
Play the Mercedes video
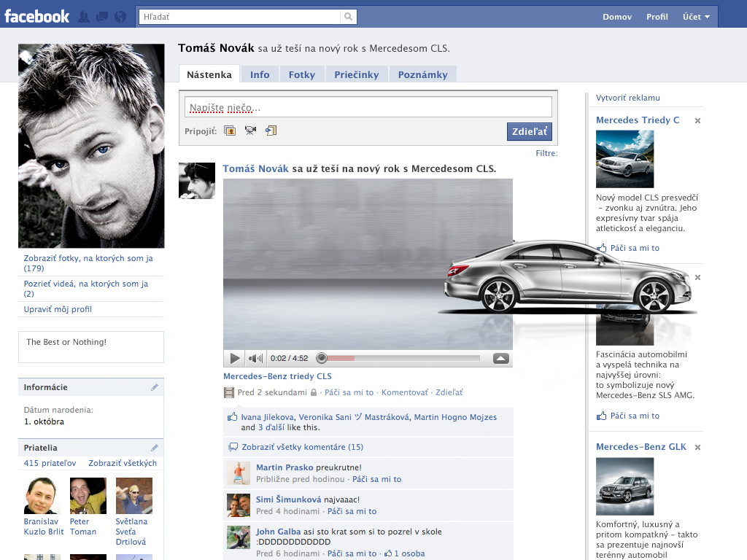click(x=234, y=358)
